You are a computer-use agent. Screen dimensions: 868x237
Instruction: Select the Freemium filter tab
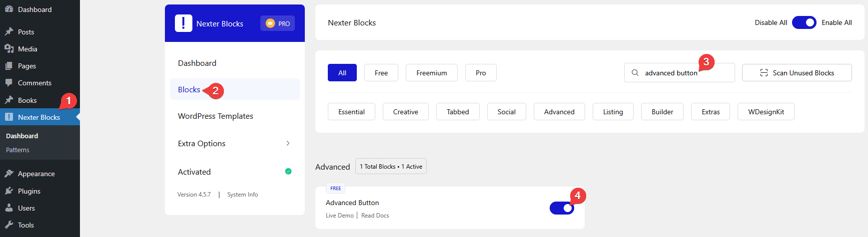coord(431,73)
